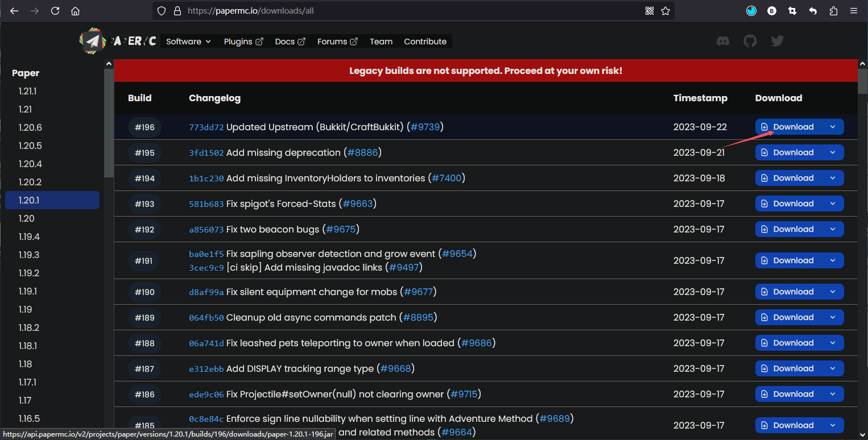Download build #196
This screenshot has height=440, width=868.
788,127
